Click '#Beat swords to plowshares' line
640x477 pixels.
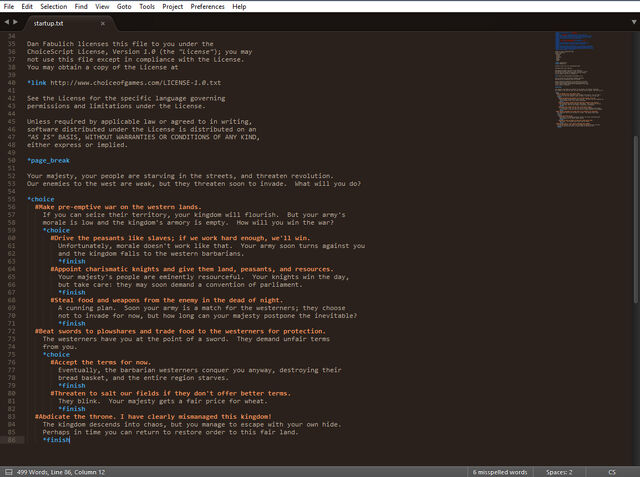tap(180, 331)
